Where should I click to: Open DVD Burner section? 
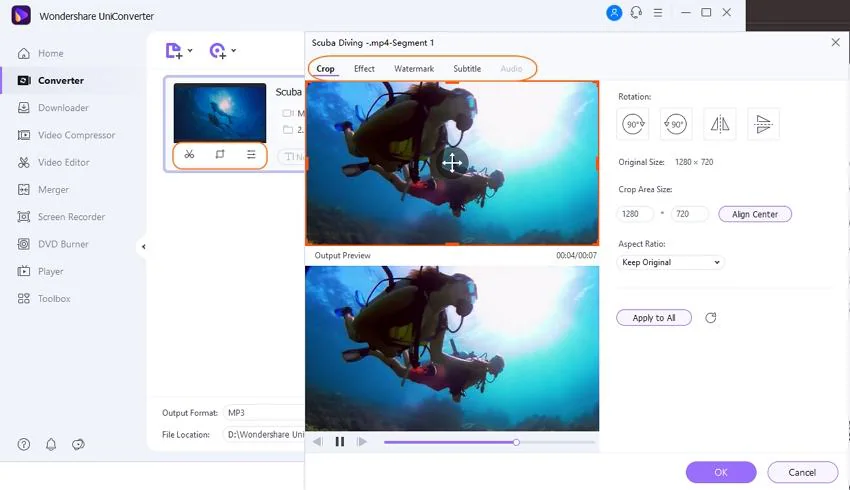point(53,244)
